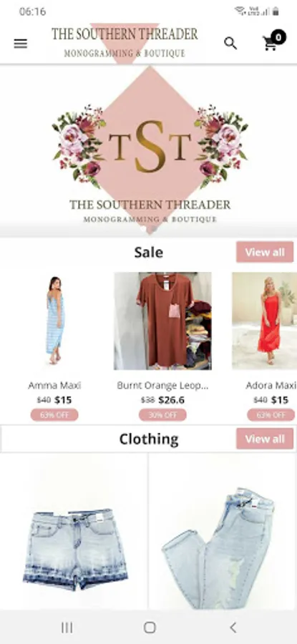Open the Amma Maxi dress photo
The height and width of the screenshot is (644, 297).
point(54,321)
